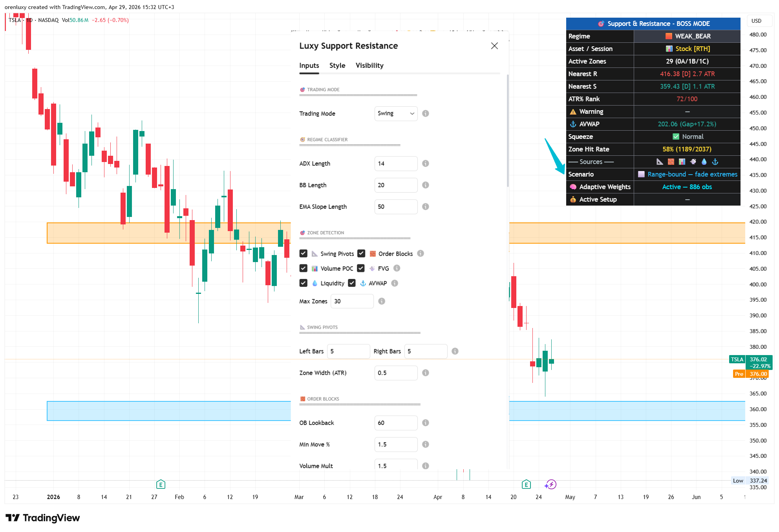Image resolution: width=779 pixels, height=532 pixels.
Task: Uncheck the AVWAP checkbox
Action: [352, 283]
